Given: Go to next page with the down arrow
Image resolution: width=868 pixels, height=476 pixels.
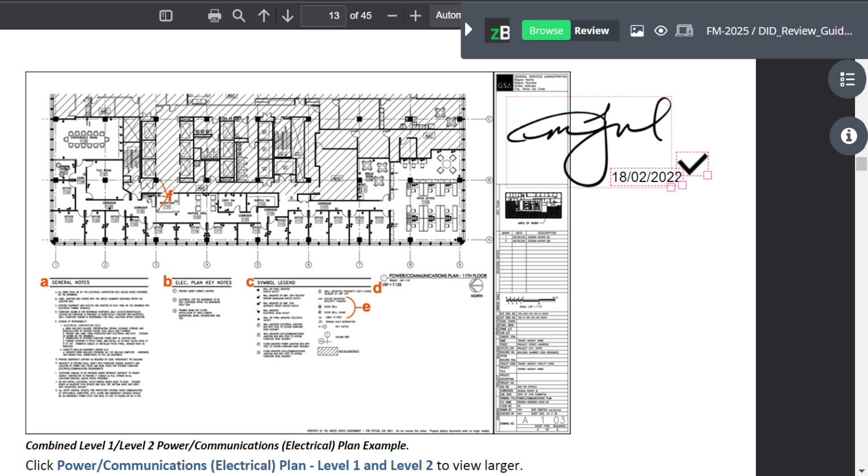Looking at the screenshot, I should [x=288, y=15].
